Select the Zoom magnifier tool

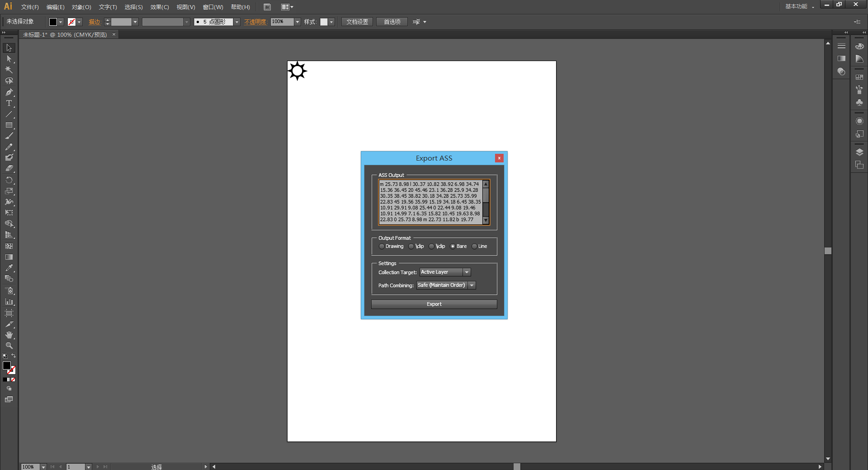click(x=9, y=346)
